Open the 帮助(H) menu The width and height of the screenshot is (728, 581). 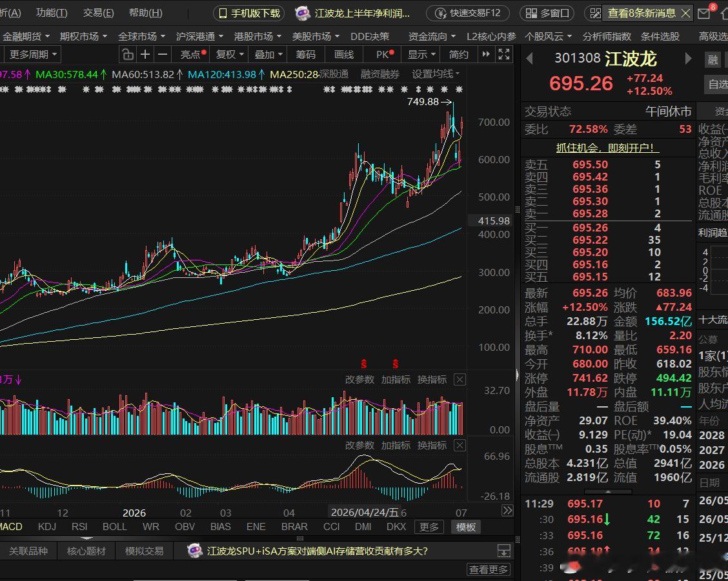[145, 13]
